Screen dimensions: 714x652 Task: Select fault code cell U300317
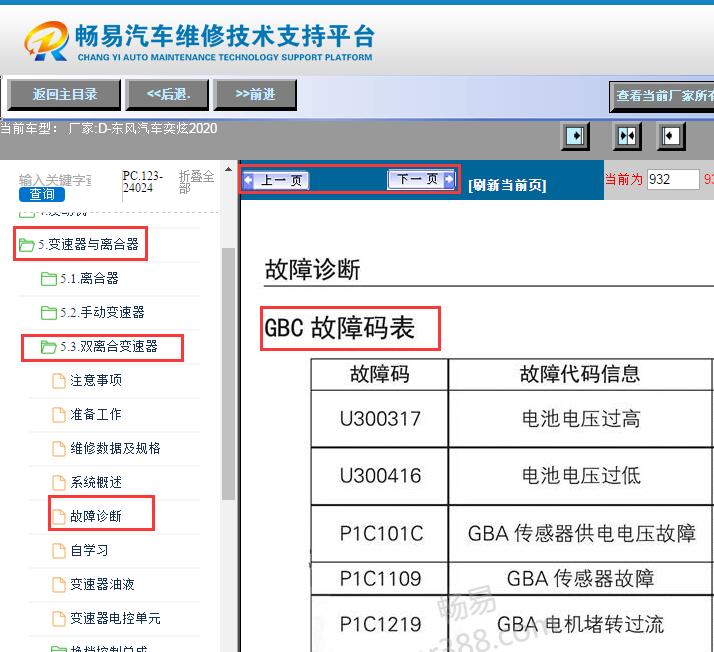tap(380, 419)
